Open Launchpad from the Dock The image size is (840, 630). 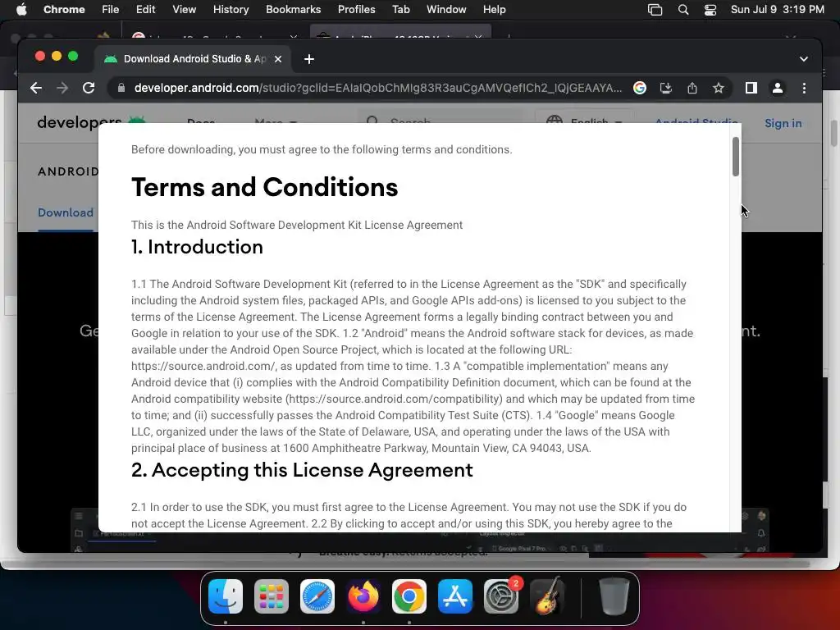coord(271,596)
